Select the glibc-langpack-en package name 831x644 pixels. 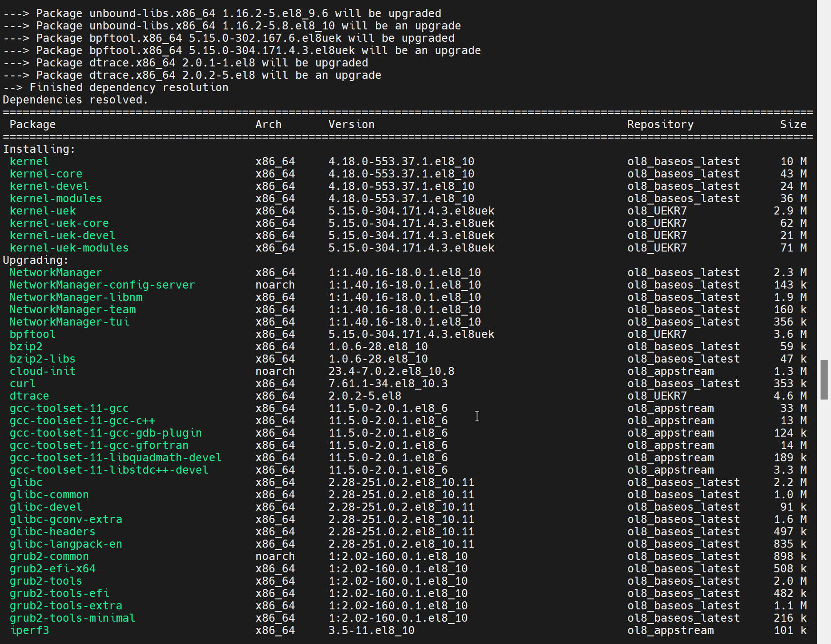(66, 544)
